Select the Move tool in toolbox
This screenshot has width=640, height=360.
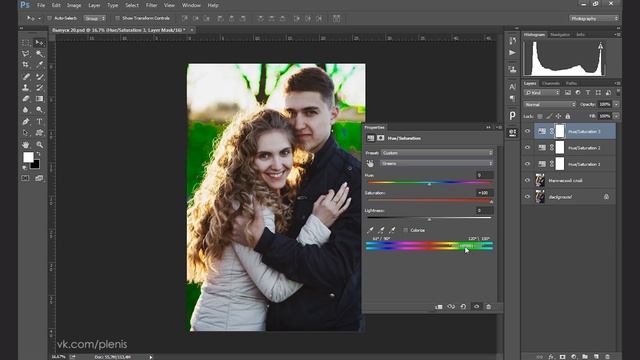[39, 43]
